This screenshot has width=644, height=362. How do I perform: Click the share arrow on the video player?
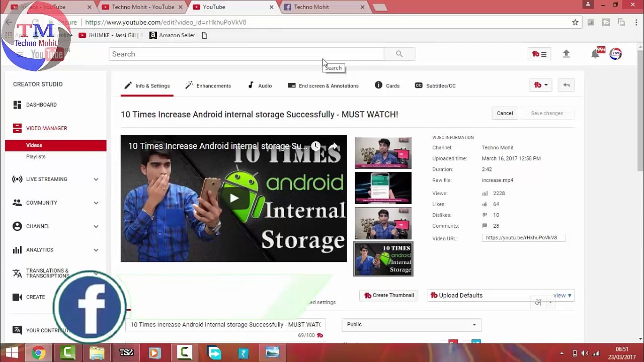click(x=334, y=147)
